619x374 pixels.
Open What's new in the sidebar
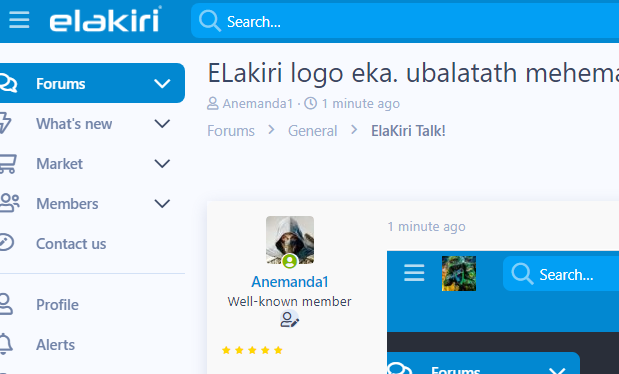pyautogui.click(x=74, y=124)
